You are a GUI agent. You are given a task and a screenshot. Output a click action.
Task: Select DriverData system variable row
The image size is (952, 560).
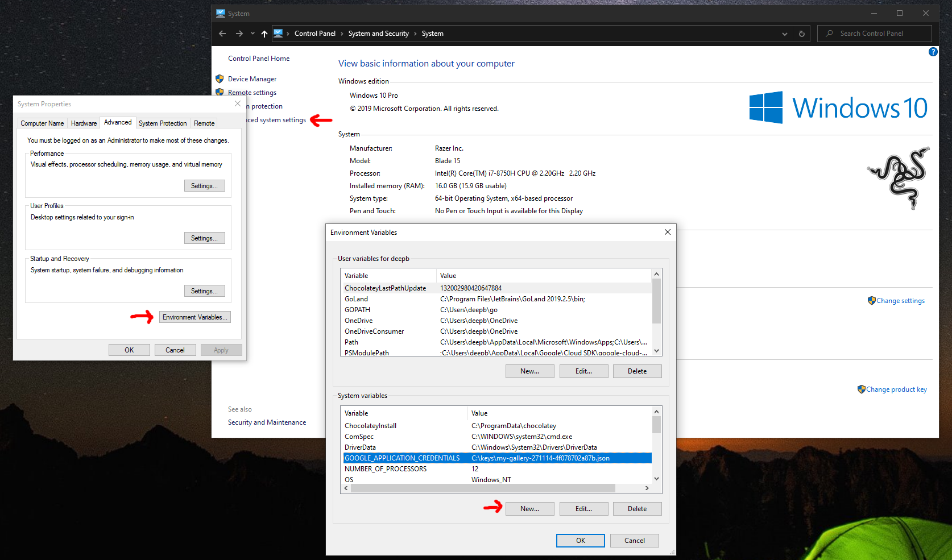496,447
